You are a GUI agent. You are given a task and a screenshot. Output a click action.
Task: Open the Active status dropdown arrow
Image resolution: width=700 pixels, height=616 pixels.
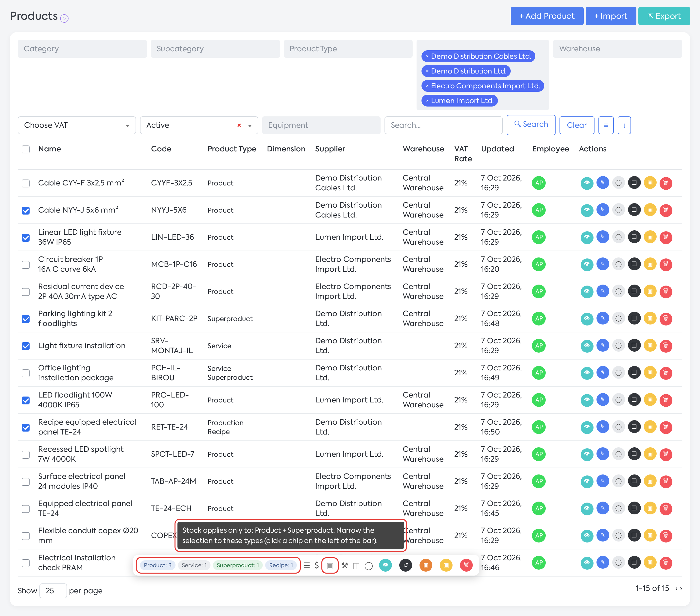coord(250,126)
